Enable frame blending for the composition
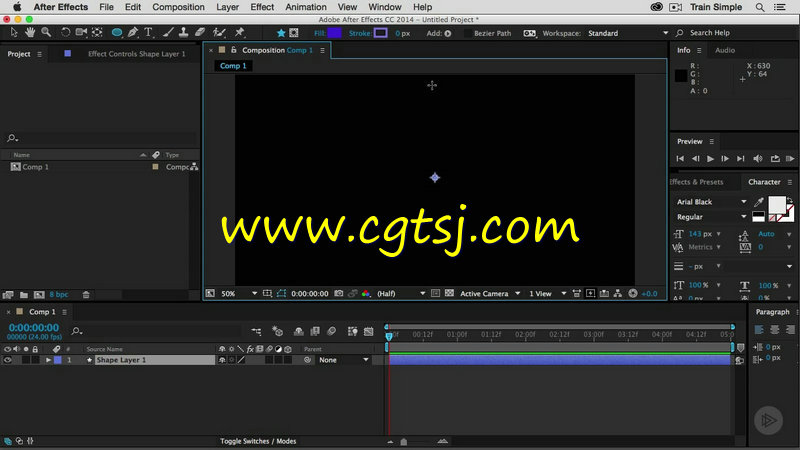This screenshot has height=450, width=800. click(x=315, y=331)
